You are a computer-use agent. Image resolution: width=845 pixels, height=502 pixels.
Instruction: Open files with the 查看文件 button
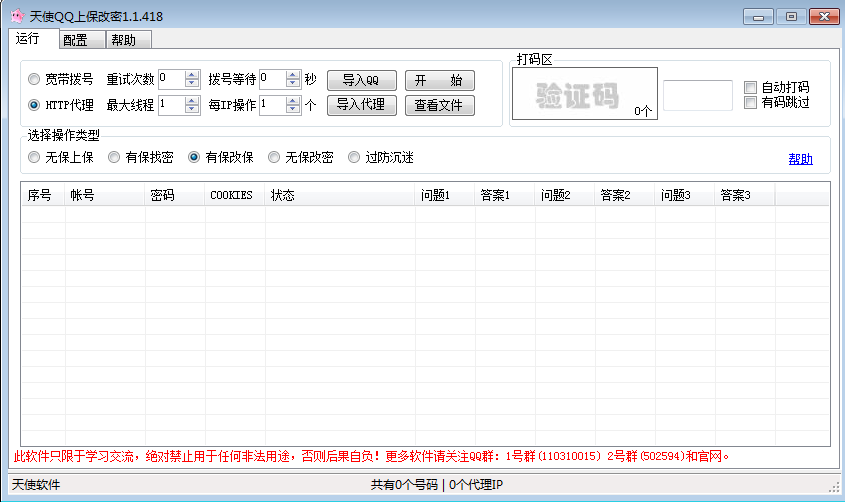coord(439,105)
